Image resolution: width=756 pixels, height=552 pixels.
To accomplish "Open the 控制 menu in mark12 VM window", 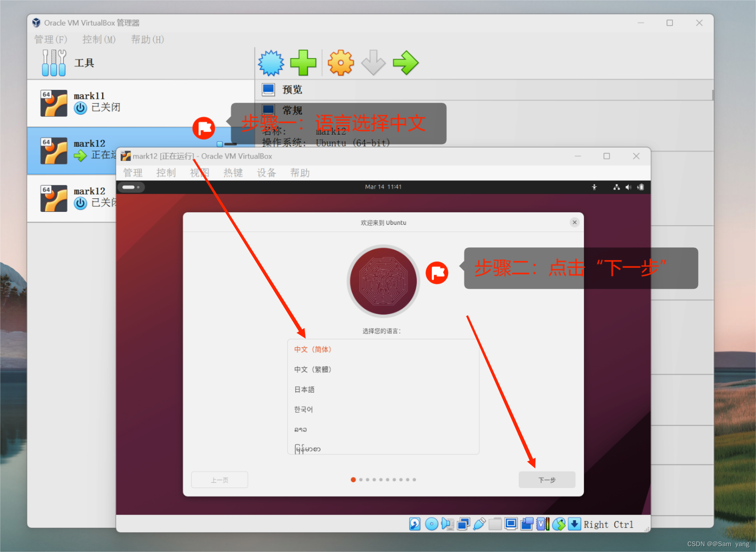I will click(166, 173).
